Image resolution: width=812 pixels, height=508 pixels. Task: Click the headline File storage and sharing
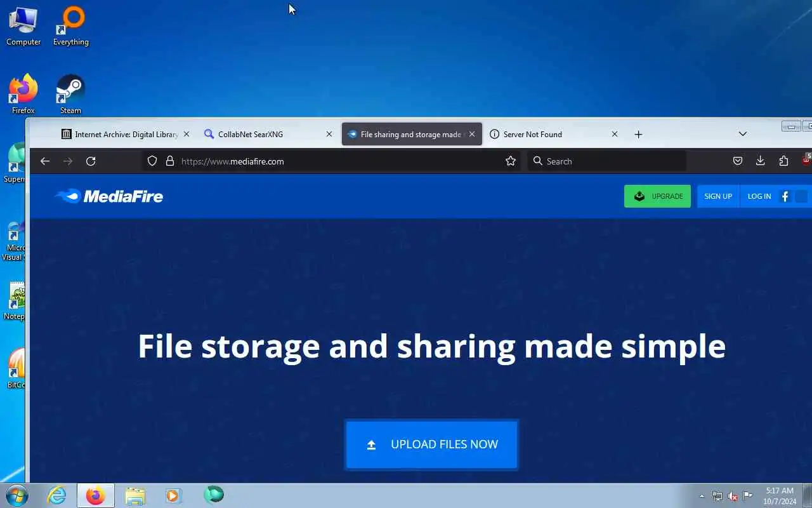click(431, 347)
